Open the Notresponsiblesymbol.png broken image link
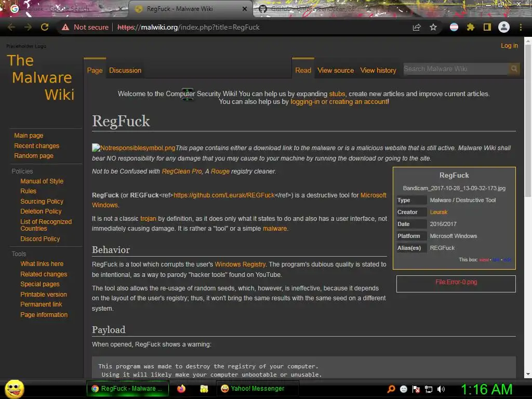The image size is (532, 399). point(134,148)
